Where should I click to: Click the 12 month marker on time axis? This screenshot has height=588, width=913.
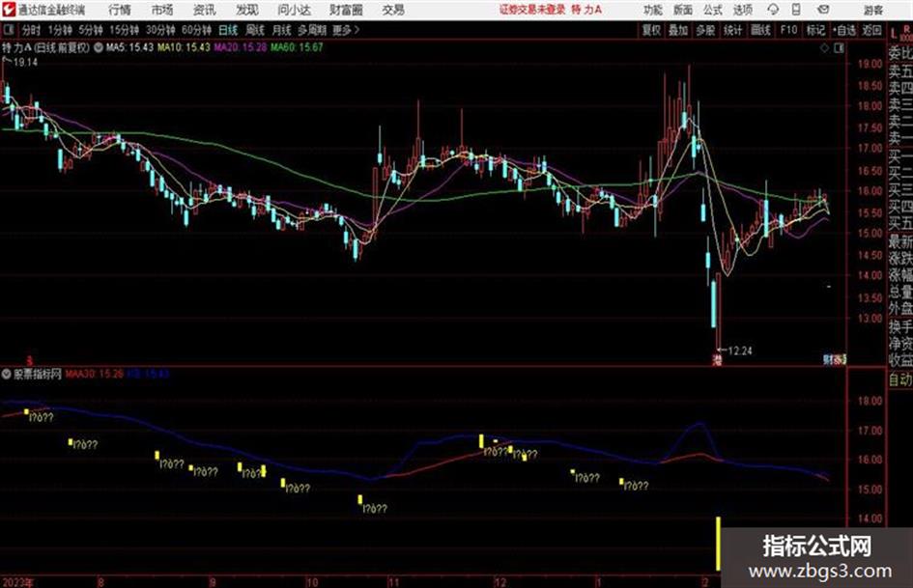pyautogui.click(x=499, y=582)
